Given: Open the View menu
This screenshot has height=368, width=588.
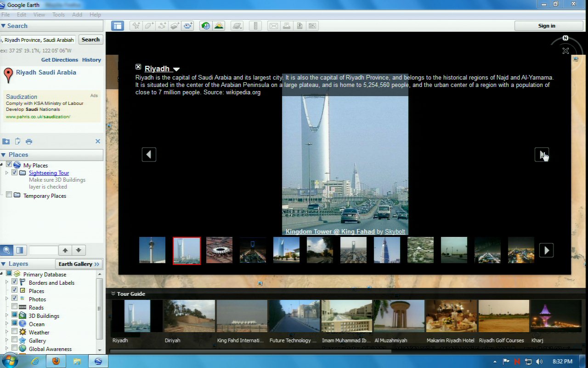Looking at the screenshot, I should [x=39, y=15].
